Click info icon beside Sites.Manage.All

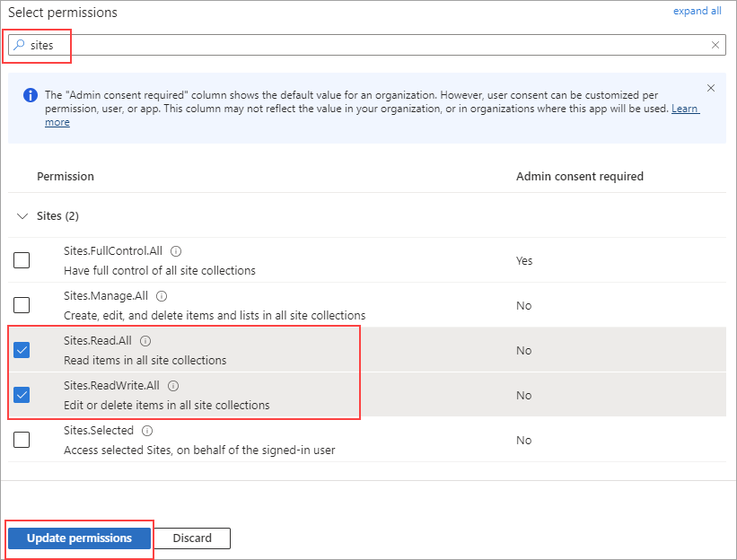point(162,296)
